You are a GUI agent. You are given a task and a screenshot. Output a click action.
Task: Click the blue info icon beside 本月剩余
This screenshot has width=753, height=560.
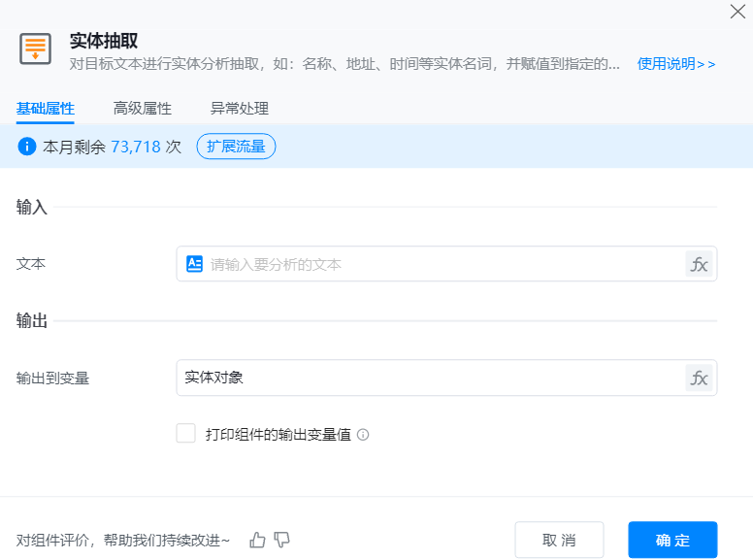(x=27, y=147)
